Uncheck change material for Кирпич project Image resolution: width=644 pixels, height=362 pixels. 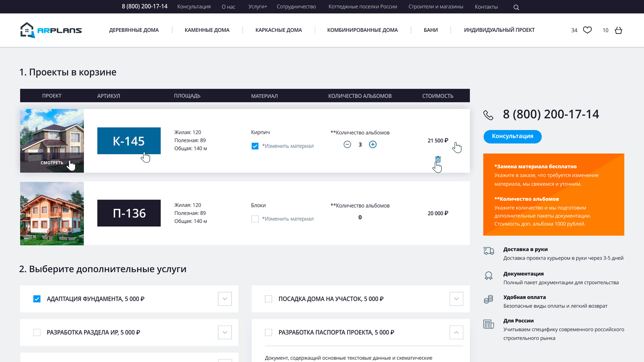tap(255, 146)
